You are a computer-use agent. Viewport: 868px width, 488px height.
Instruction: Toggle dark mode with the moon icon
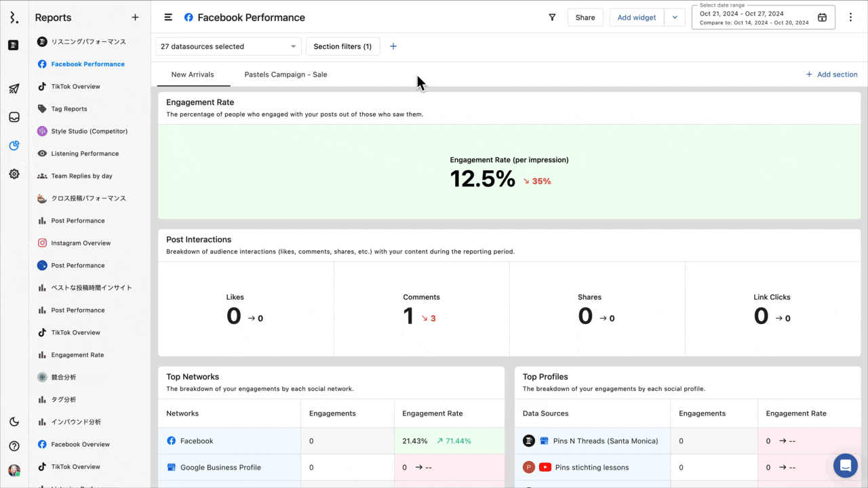pos(14,422)
